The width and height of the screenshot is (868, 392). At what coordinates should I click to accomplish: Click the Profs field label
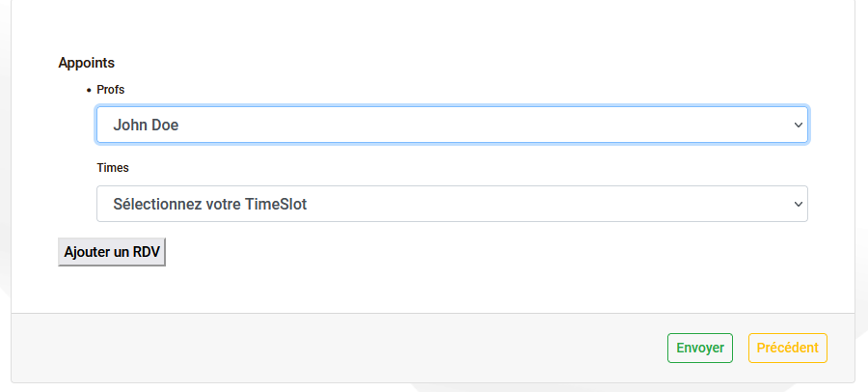pyautogui.click(x=111, y=89)
